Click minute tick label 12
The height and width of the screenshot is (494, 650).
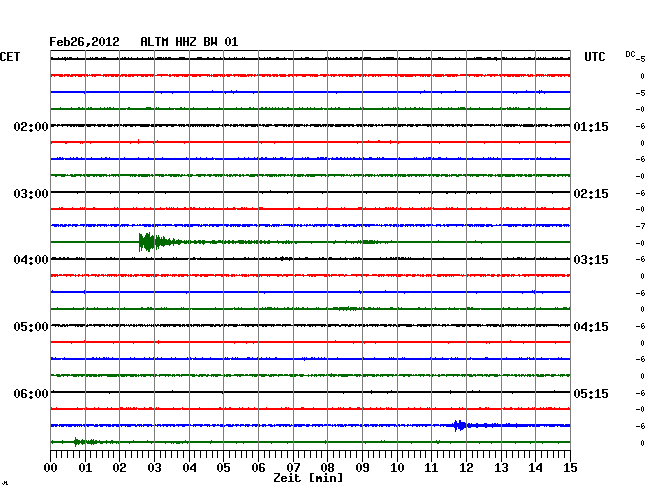tap(466, 467)
